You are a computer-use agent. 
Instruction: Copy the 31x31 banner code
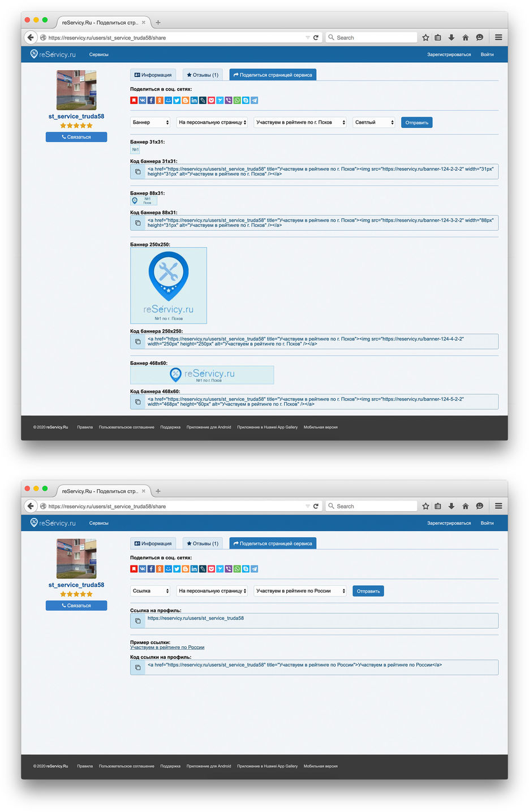pyautogui.click(x=137, y=171)
